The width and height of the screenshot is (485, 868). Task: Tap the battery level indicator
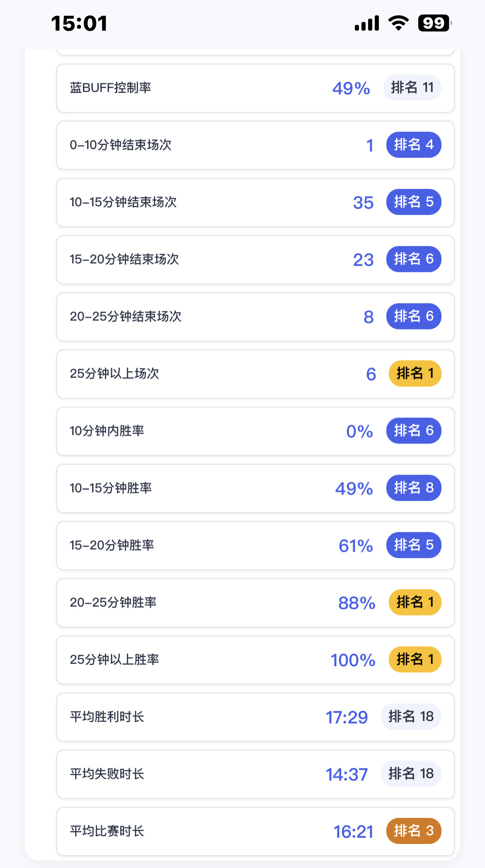point(434,23)
